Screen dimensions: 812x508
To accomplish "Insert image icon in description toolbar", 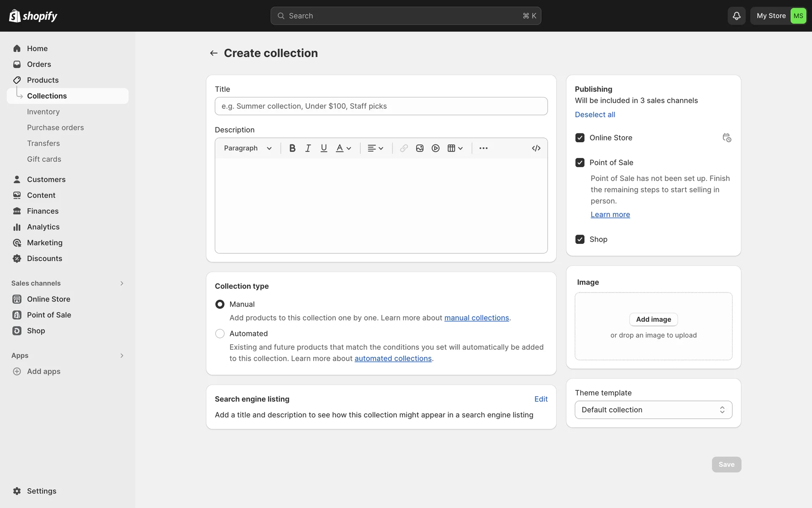I will pyautogui.click(x=420, y=148).
